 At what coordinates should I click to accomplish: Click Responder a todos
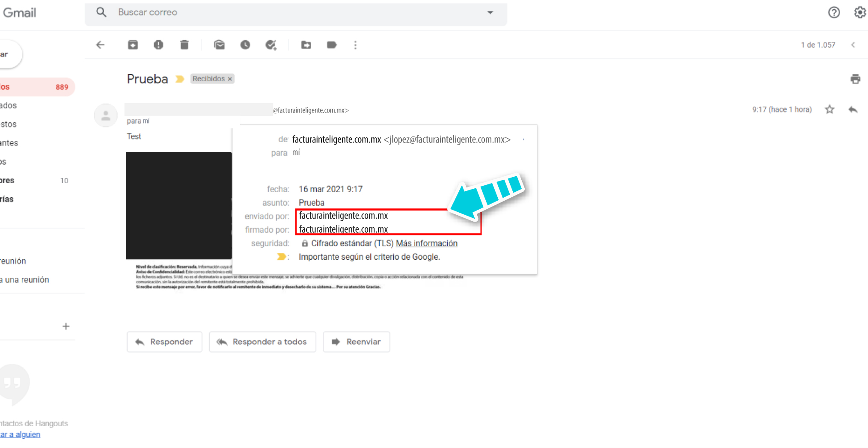tap(262, 341)
